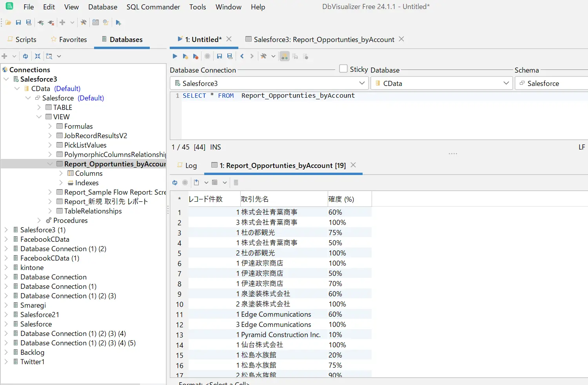
Task: Click the new SQL Commander icon
Action: pos(118,23)
